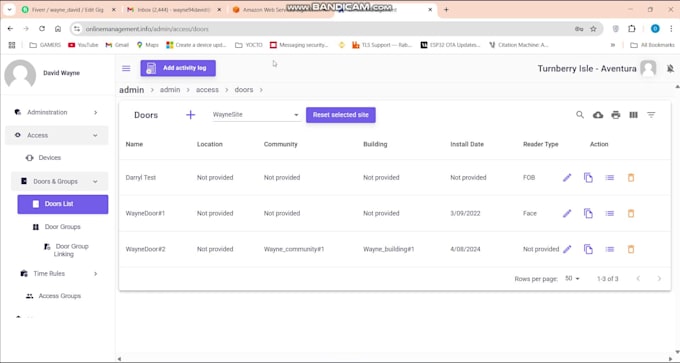Viewport: 680px width, 363px height.
Task: Reload the browser page
Action: click(42, 29)
